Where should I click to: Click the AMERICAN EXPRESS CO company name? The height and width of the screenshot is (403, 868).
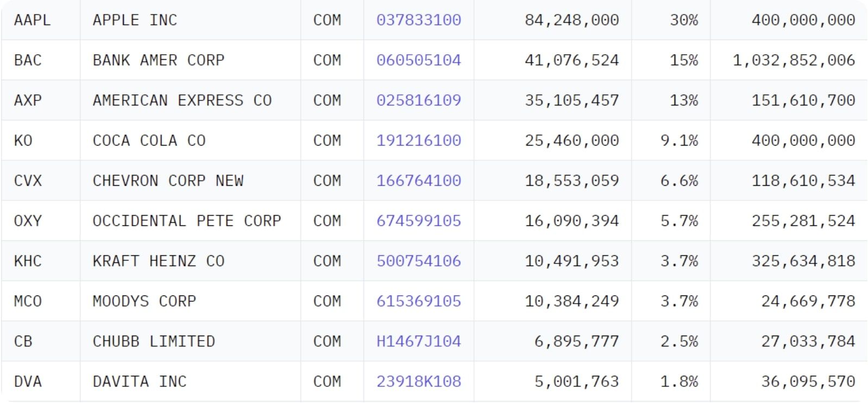pyautogui.click(x=182, y=100)
